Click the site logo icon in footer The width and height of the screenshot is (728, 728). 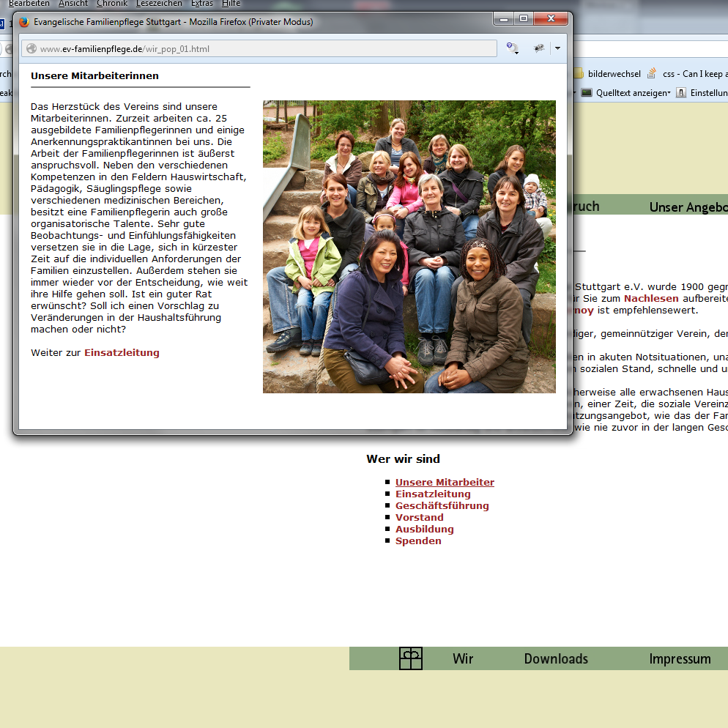tap(411, 658)
